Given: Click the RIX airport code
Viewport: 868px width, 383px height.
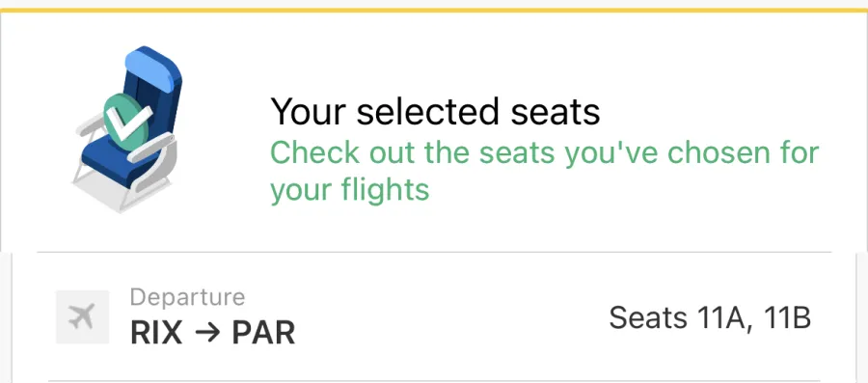Looking at the screenshot, I should coord(156,333).
